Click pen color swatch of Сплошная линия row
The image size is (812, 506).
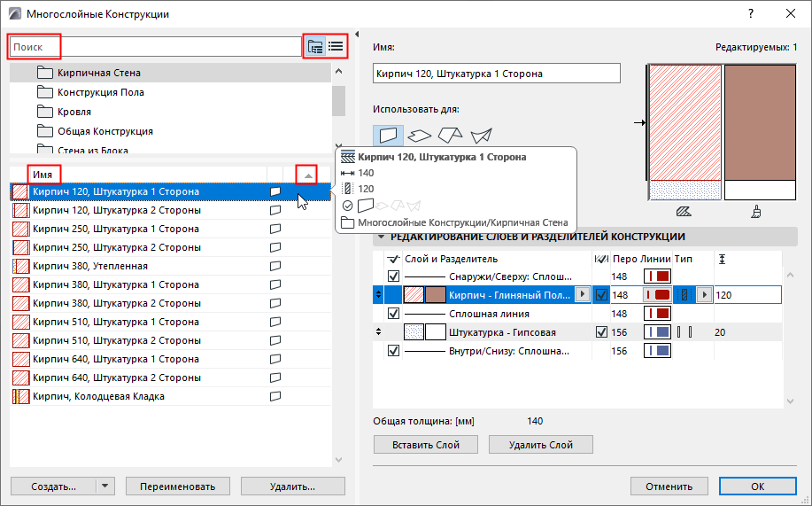coord(657,314)
